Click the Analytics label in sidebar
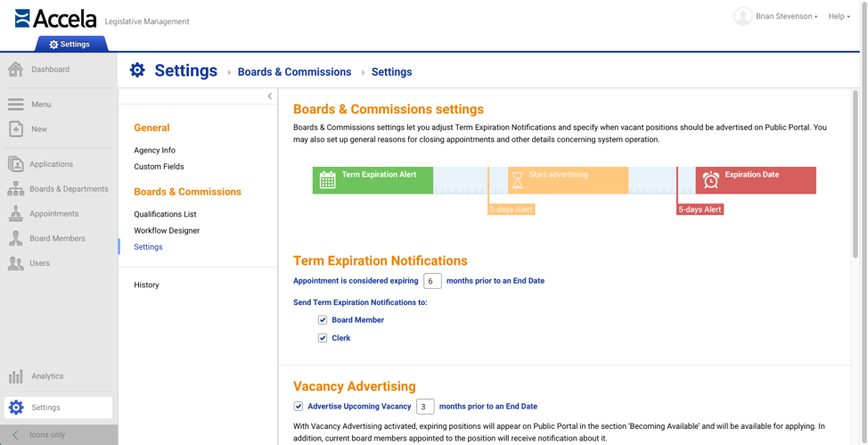The width and height of the screenshot is (868, 445). click(47, 376)
